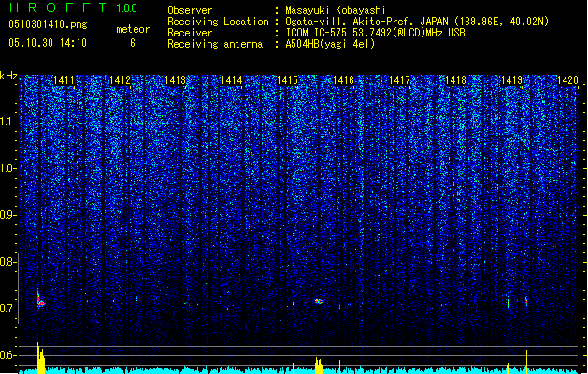
Task: Click the small red echo below the 1416 marker
Action: [339, 307]
